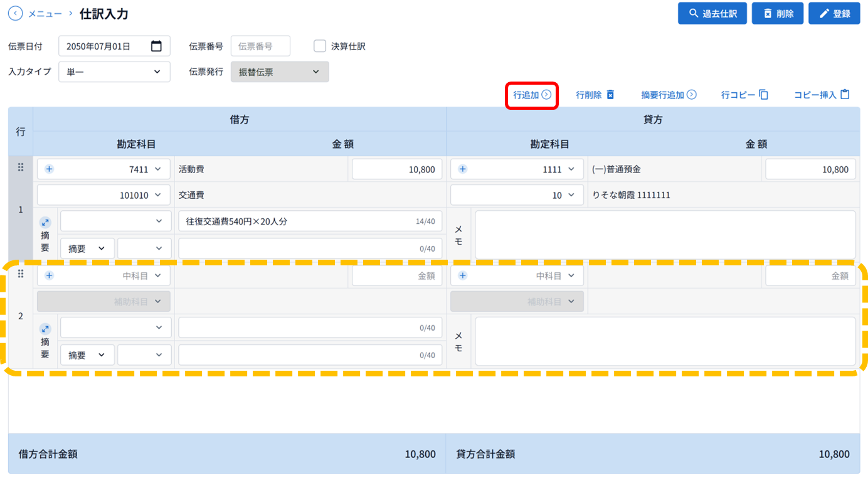Click the 交通費 sub-account name text
Image resolution: width=868 pixels, height=478 pixels.
click(x=191, y=195)
